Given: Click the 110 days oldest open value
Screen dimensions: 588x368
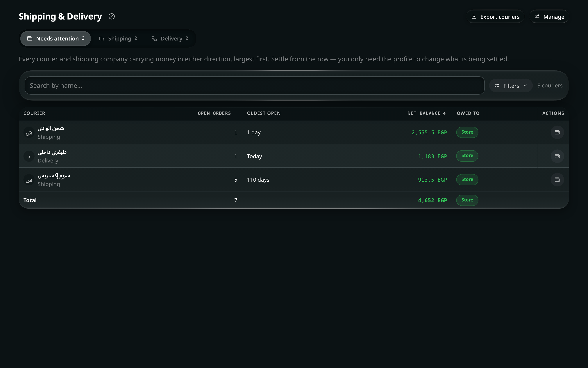Looking at the screenshot, I should pos(258,180).
